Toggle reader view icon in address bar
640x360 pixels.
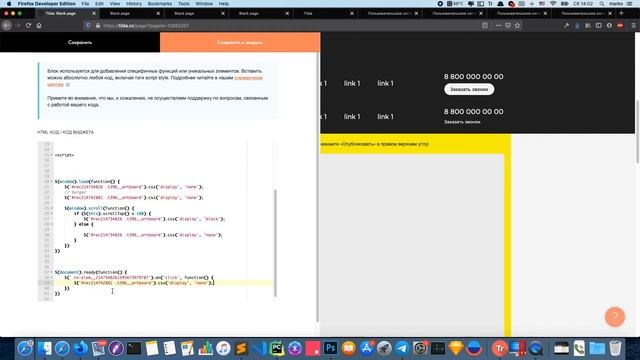tap(485, 25)
